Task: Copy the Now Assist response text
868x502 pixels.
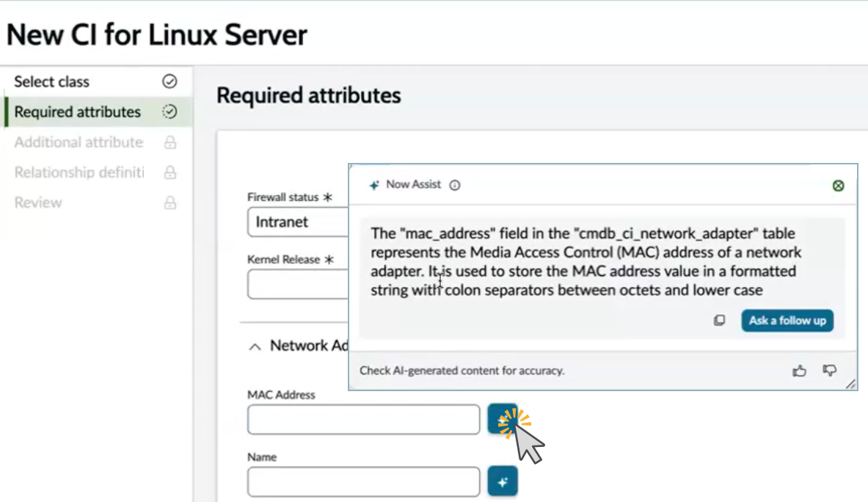Action: 719,321
